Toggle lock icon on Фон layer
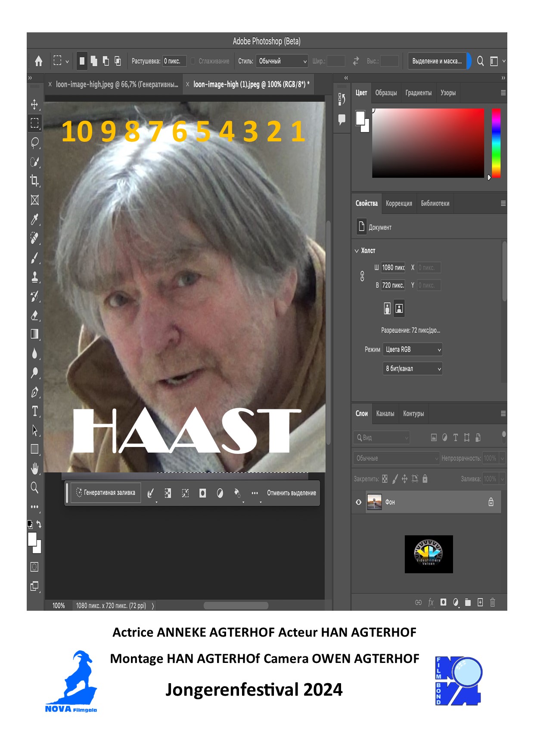This screenshot has width=534, height=756. click(491, 502)
